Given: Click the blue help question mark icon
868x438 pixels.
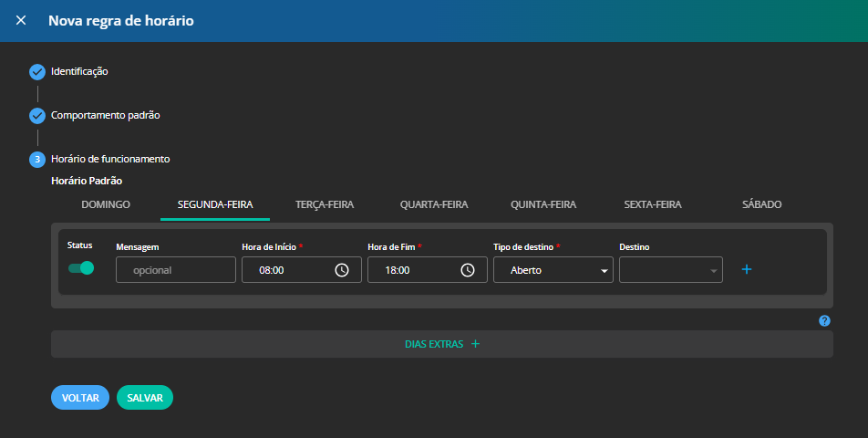Looking at the screenshot, I should click(824, 320).
